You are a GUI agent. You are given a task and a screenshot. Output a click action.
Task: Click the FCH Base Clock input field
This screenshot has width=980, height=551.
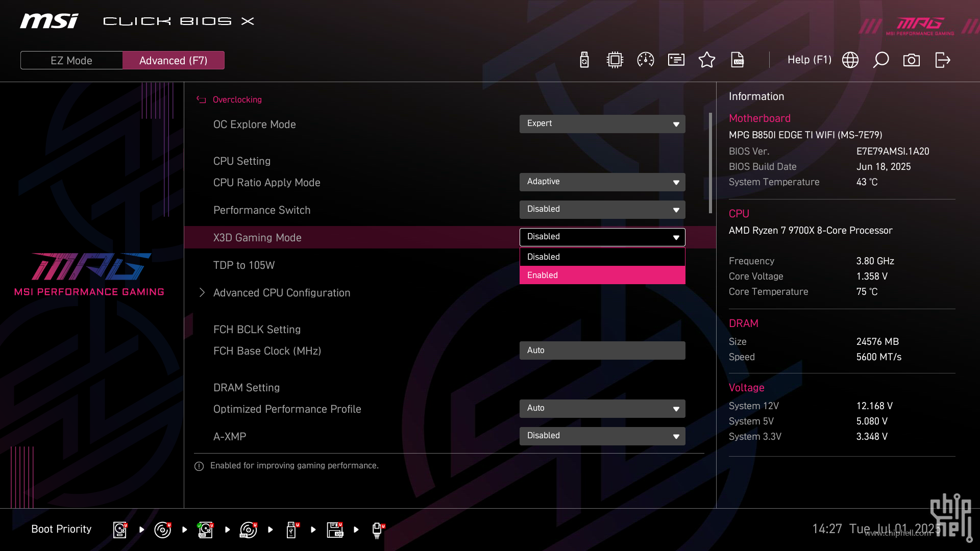[602, 350]
